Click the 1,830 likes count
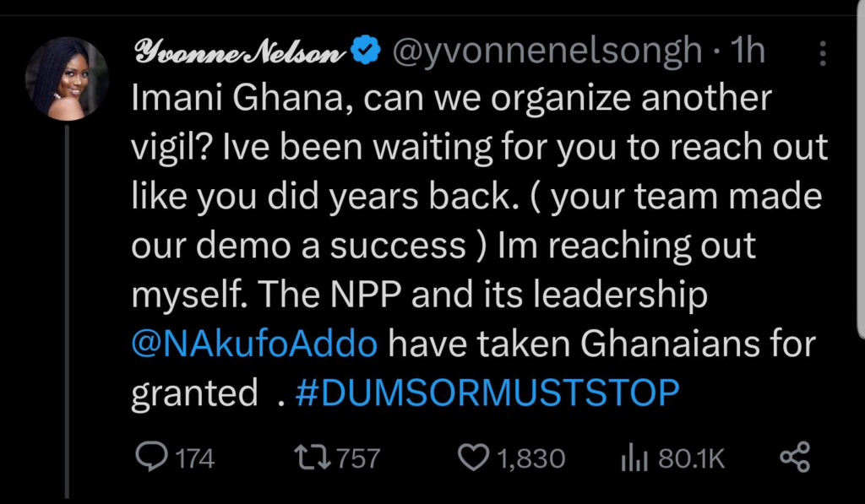Viewport: 865px width, 504px height. (530, 458)
